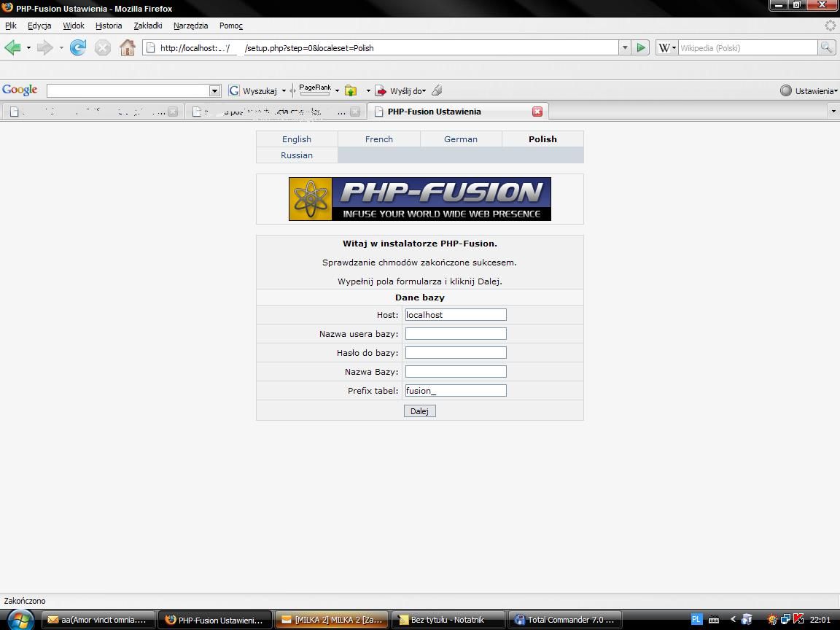840x630 pixels.
Task: Open Google toolbar Ustawienia settings
Action: [809, 90]
